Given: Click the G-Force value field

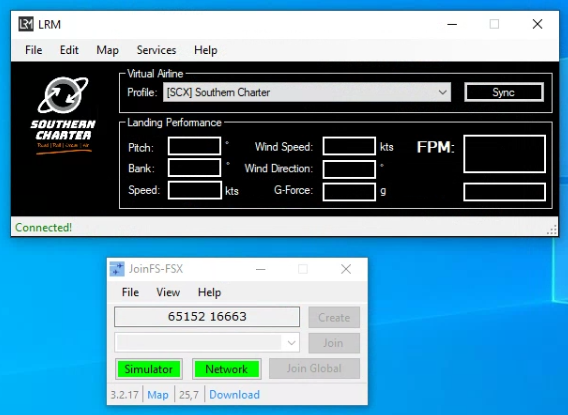Looking at the screenshot, I should (349, 192).
